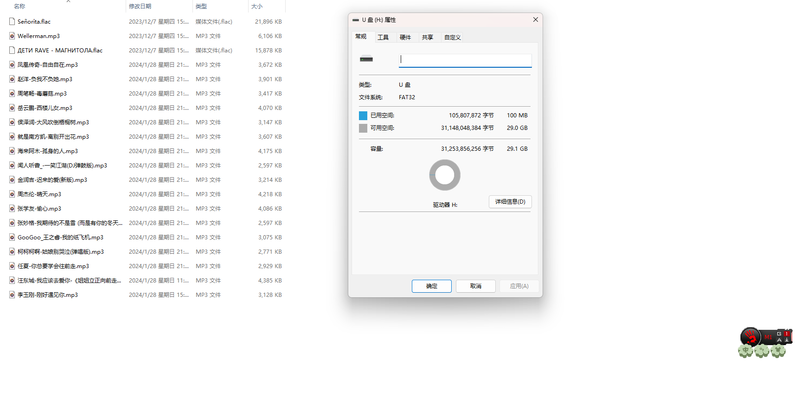Sort the files by 修改日期 column header
Image resolution: width=800 pixels, height=398 pixels.
tap(140, 6)
